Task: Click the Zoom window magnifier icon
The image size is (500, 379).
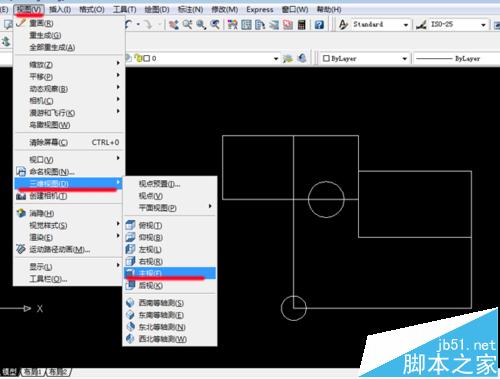Action: [201, 24]
